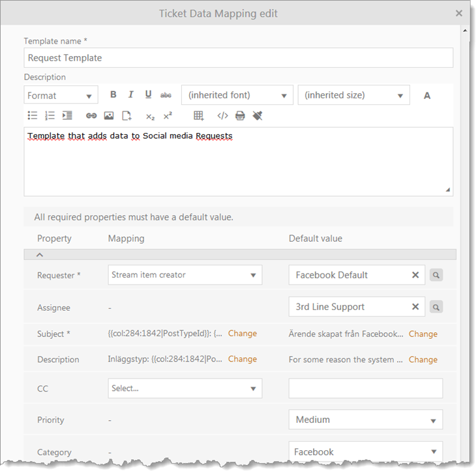This screenshot has height=471, width=476.
Task: Expand the Priority Medium dropdown
Action: [x=365, y=420]
